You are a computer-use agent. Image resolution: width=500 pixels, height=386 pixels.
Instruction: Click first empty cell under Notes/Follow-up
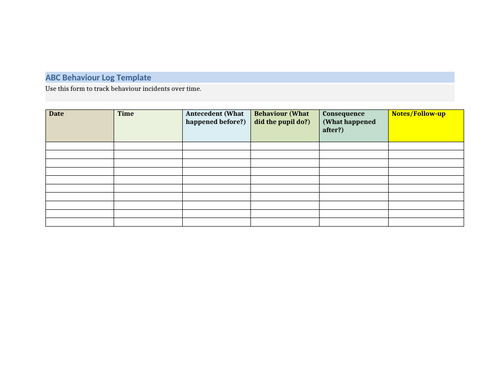426,146
